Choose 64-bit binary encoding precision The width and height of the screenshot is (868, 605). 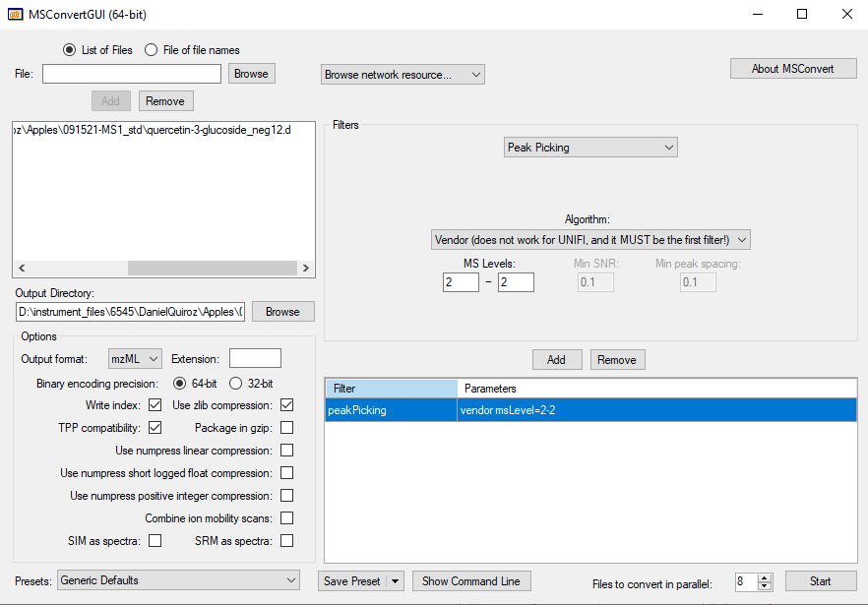pos(179,383)
